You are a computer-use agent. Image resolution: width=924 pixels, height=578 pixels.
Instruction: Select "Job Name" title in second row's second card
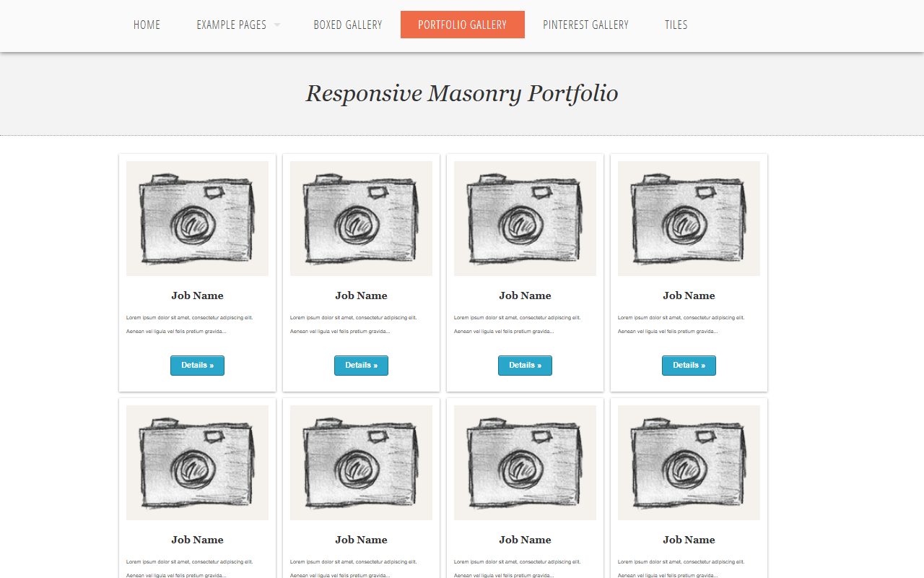[361, 540]
